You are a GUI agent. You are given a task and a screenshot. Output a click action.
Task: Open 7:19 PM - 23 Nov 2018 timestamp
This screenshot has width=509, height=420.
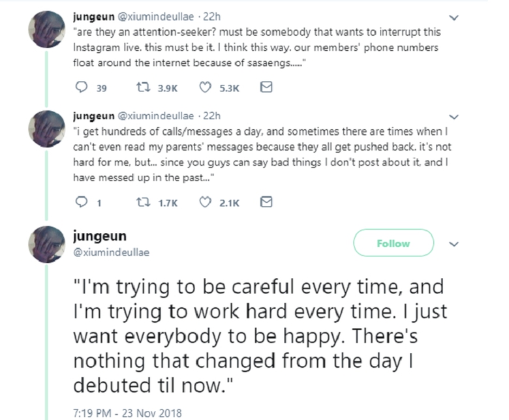(x=127, y=412)
